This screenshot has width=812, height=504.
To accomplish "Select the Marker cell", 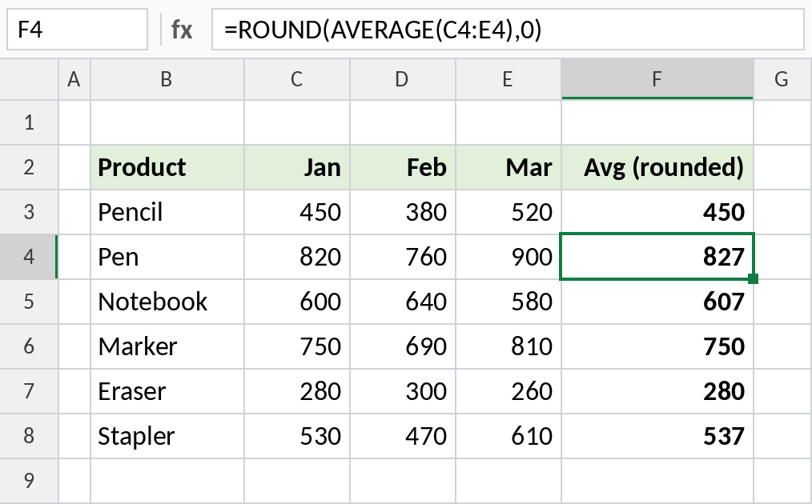I will (x=167, y=346).
